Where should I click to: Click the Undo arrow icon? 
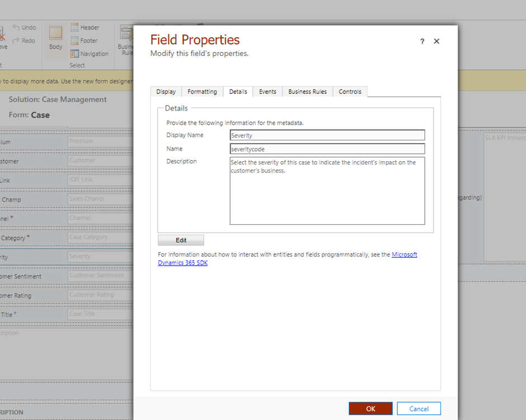16,27
